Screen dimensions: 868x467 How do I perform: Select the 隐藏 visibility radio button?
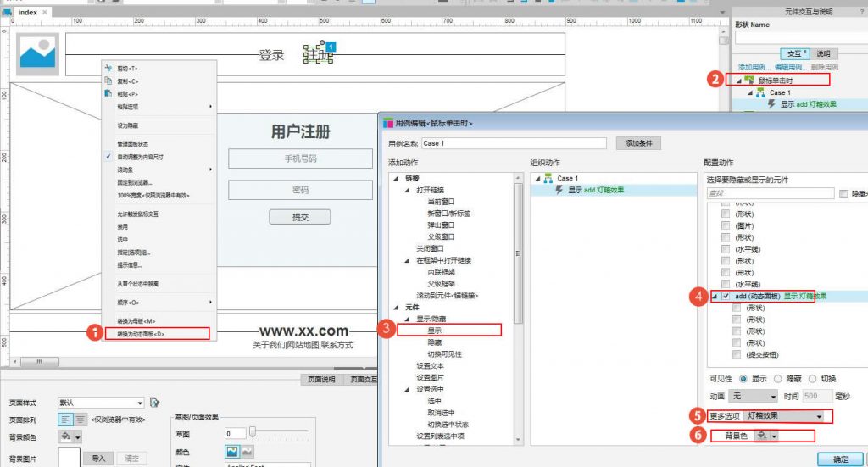[x=778, y=379]
